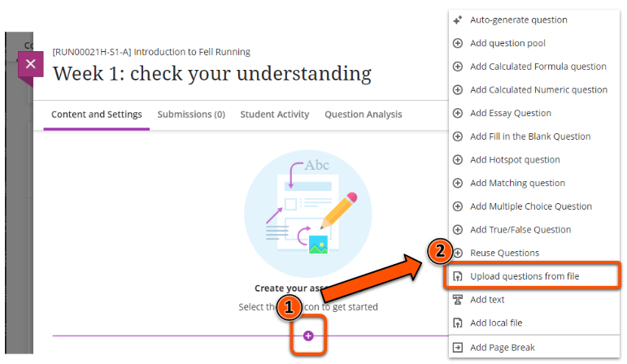This screenshot has width=627, height=364.
Task: Click the Auto-generate question sparkle icon
Action: [x=458, y=19]
